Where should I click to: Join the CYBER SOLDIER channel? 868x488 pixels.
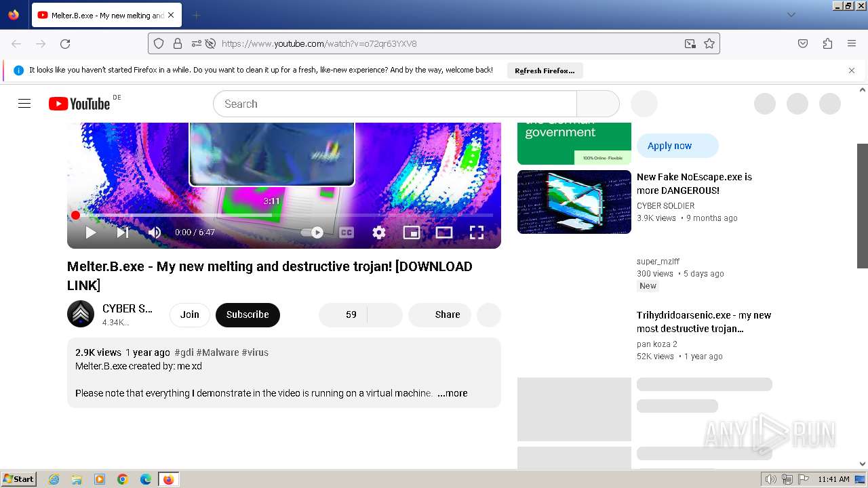pyautogui.click(x=190, y=314)
